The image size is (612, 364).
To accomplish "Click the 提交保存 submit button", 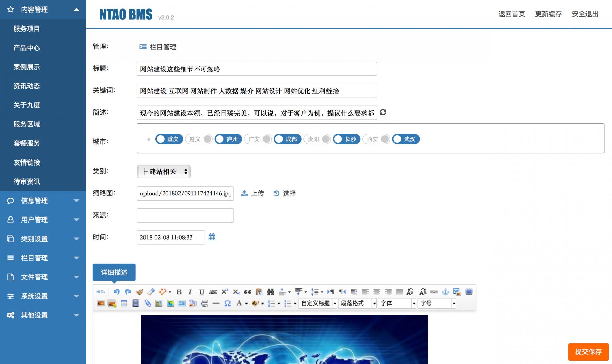I will [x=588, y=352].
